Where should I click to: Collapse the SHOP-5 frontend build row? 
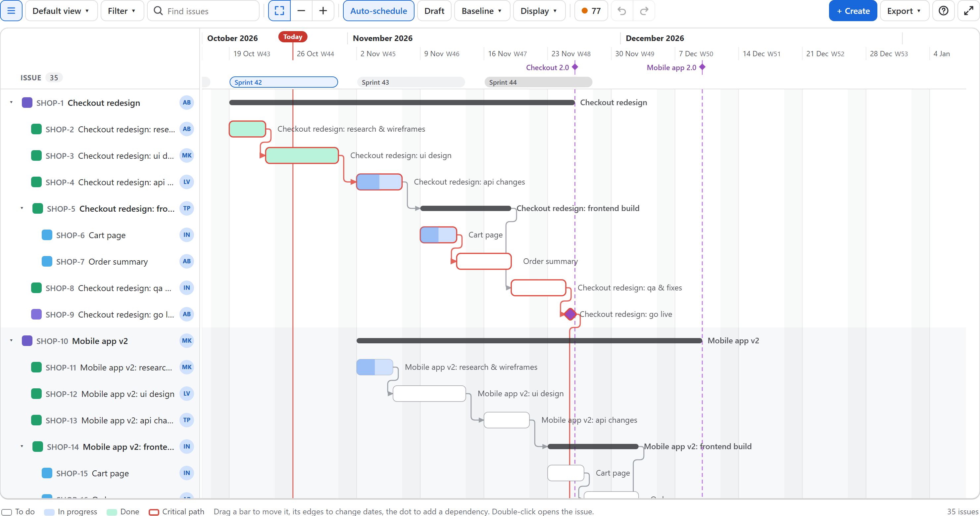pyautogui.click(x=22, y=208)
